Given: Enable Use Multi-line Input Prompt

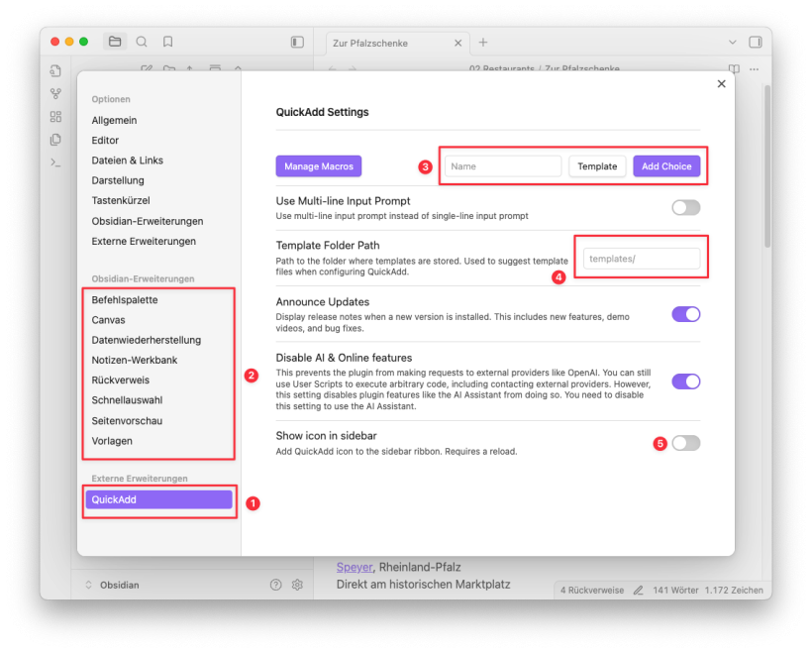Looking at the screenshot, I should 685,207.
